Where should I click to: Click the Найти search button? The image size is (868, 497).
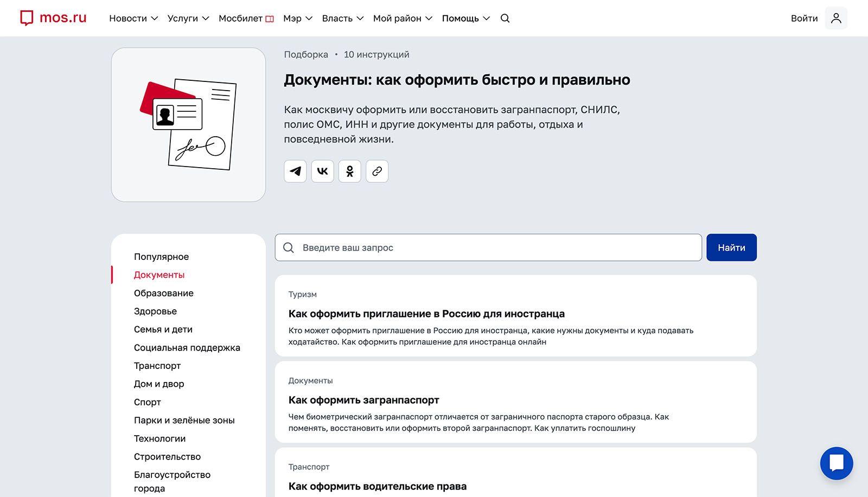tap(731, 247)
